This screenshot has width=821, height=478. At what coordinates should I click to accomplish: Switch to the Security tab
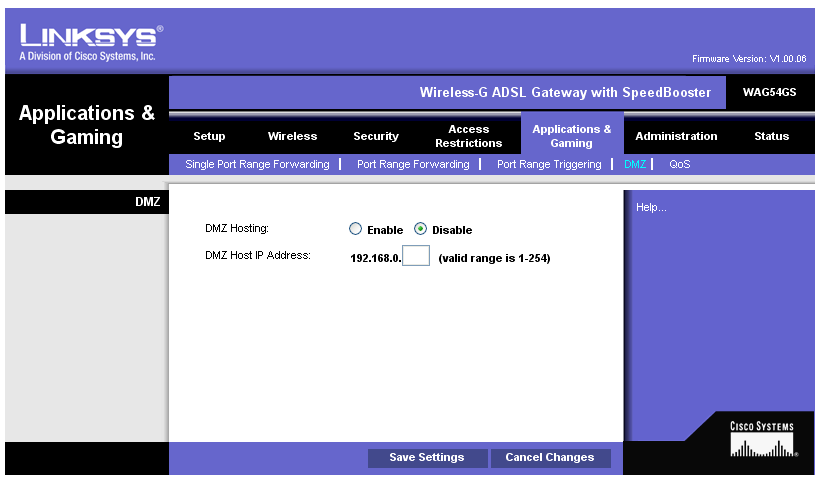376,136
